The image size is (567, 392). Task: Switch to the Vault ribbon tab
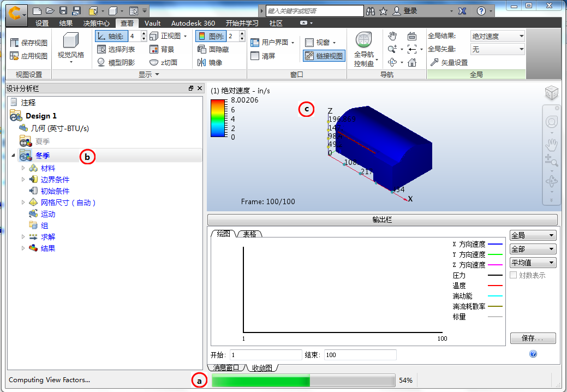tap(152, 23)
